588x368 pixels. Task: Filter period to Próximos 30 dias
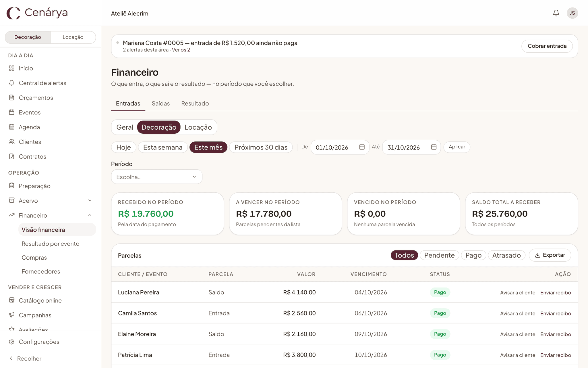(x=261, y=147)
